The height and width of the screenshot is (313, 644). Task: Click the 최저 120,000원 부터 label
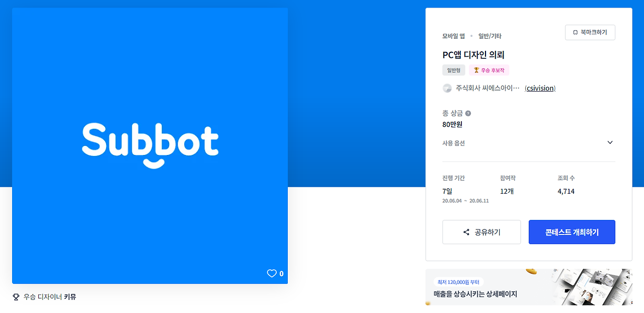point(458,282)
